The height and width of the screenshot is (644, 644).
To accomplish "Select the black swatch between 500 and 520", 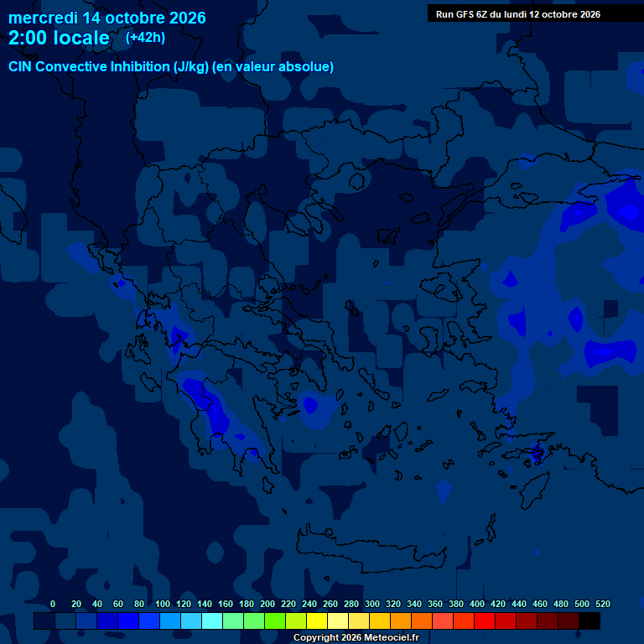I will pyautogui.click(x=589, y=621).
